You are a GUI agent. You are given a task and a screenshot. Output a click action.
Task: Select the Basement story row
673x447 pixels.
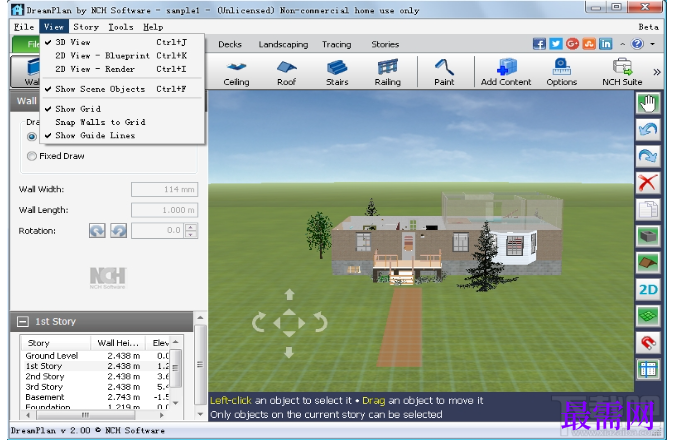[x=97, y=397]
